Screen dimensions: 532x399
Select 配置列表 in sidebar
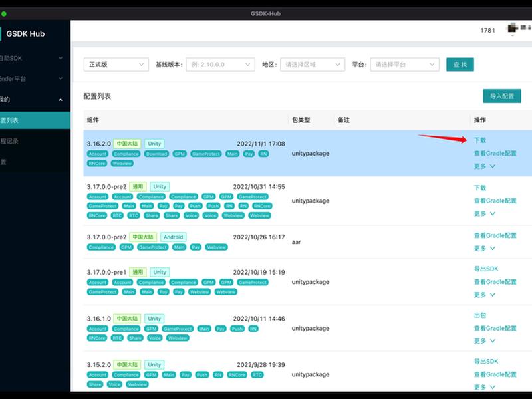click(x=35, y=120)
